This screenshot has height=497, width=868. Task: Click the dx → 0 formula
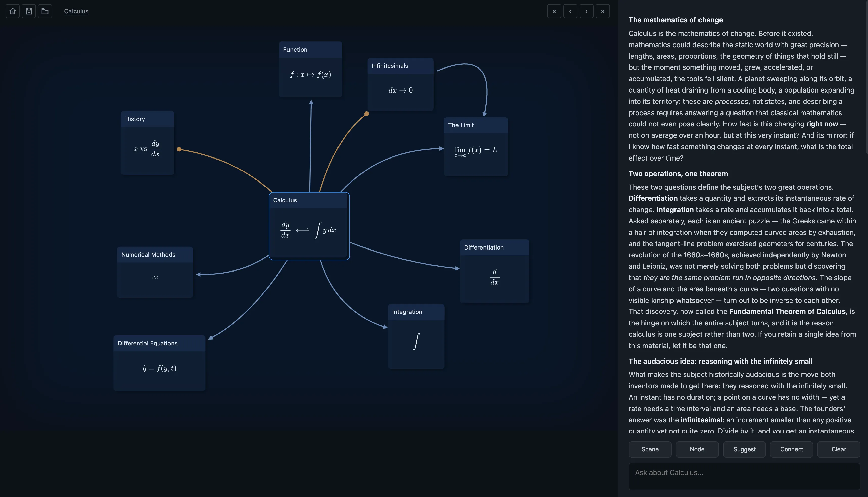coord(400,90)
